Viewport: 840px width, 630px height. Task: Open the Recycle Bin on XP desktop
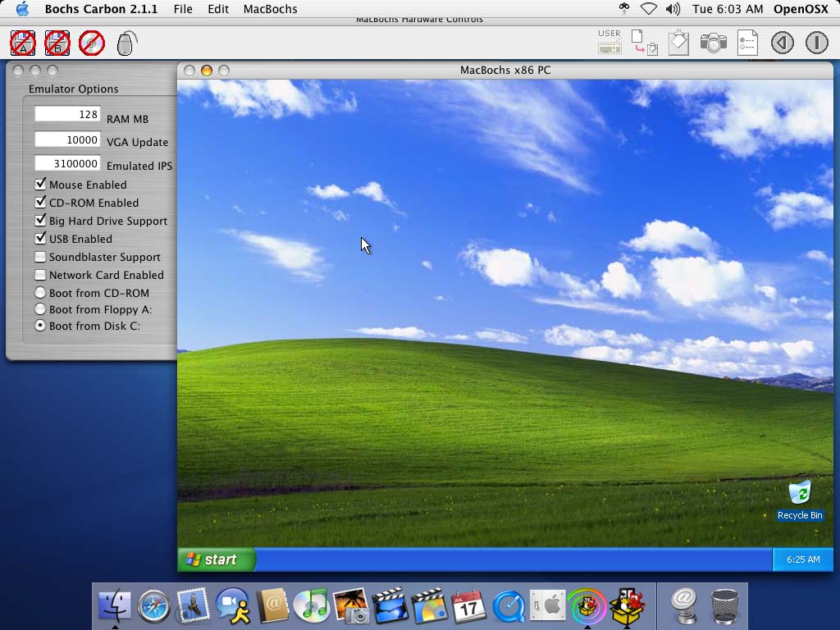coord(800,500)
